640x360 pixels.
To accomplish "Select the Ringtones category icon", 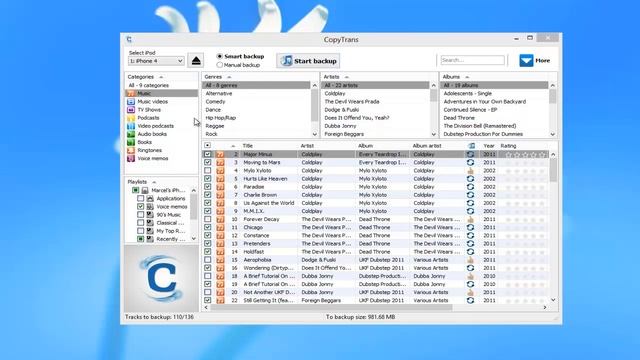I will (131, 151).
